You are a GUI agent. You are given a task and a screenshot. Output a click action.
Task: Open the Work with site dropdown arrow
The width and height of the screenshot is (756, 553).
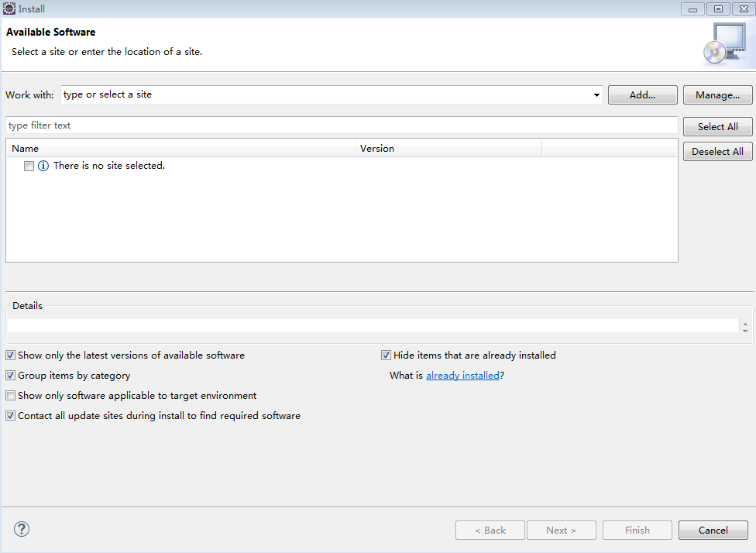[596, 95]
